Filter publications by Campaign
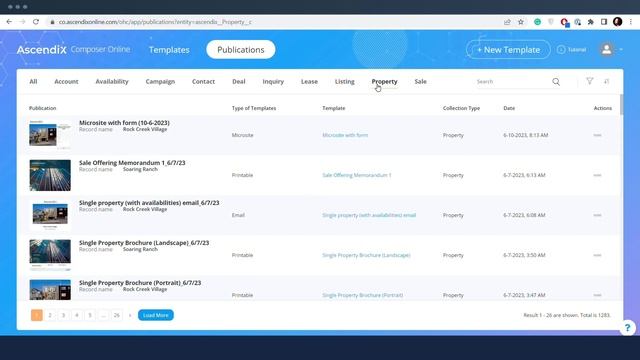Image resolution: width=640 pixels, height=360 pixels. point(160,82)
